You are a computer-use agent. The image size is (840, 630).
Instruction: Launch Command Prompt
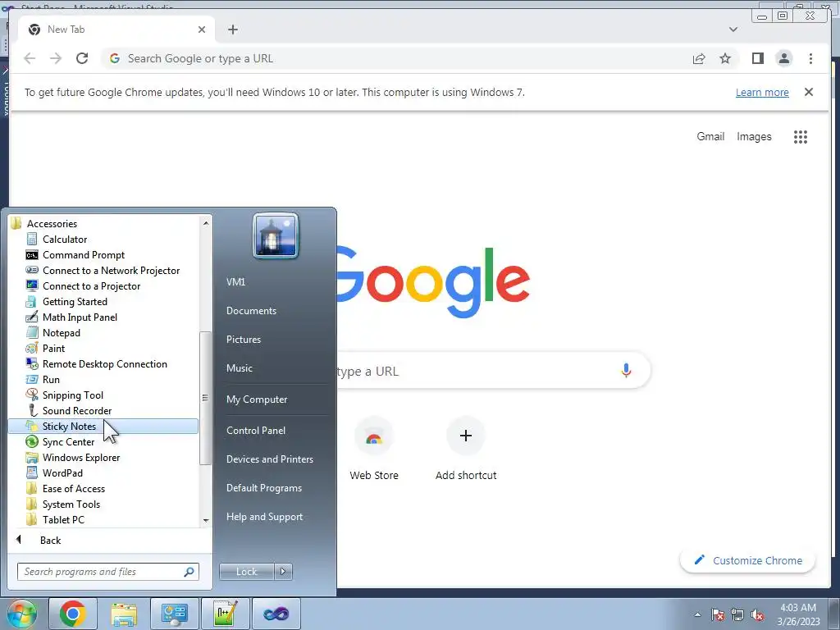83,255
